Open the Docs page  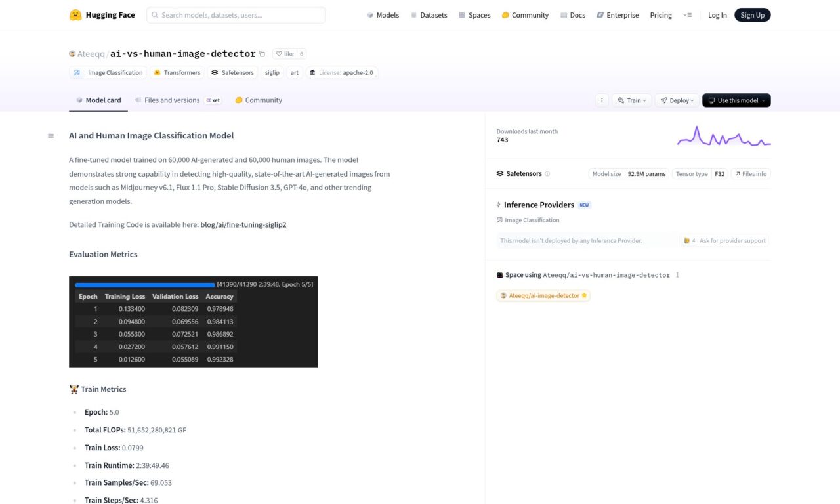[573, 15]
